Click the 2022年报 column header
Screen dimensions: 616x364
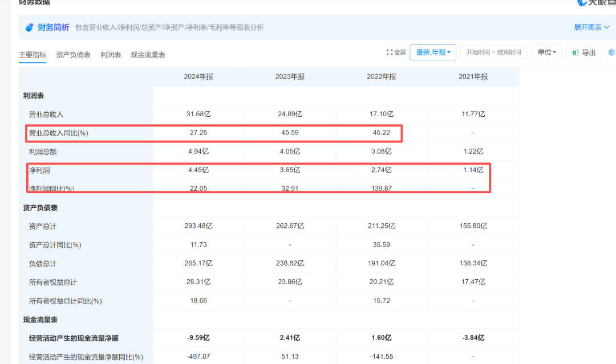click(382, 77)
